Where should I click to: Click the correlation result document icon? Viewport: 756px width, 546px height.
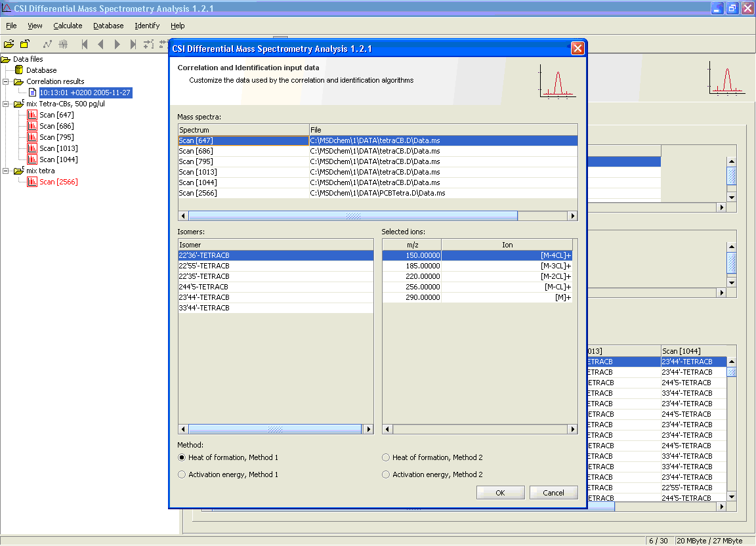coord(32,93)
